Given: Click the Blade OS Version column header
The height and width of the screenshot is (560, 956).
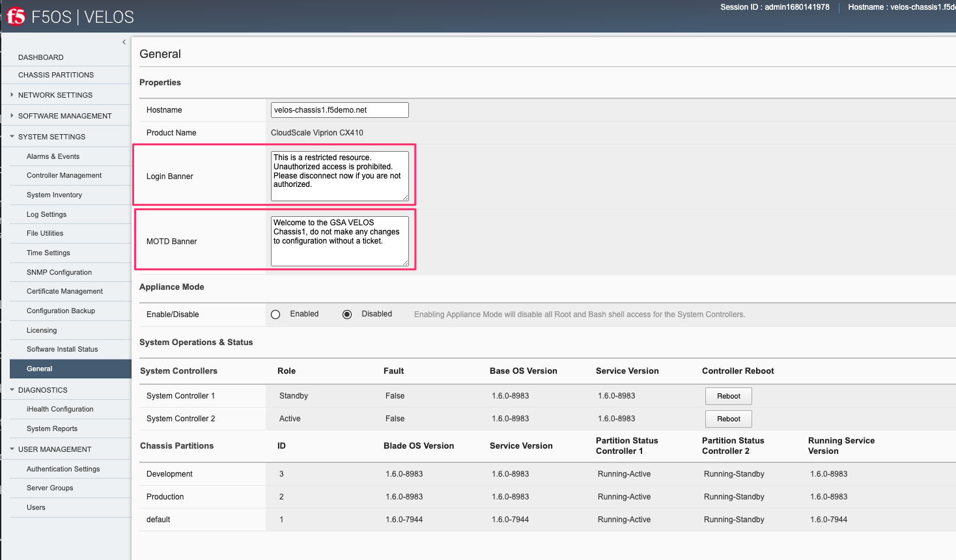Looking at the screenshot, I should [x=419, y=446].
